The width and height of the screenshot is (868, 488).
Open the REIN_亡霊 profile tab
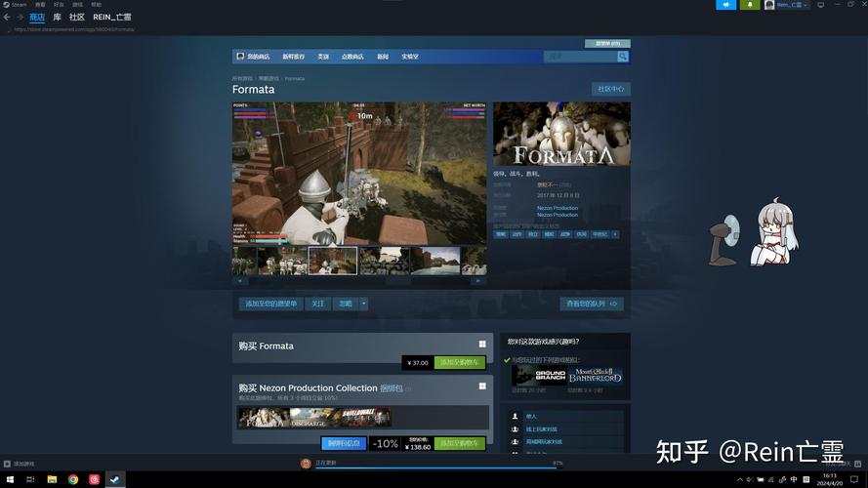coord(112,18)
